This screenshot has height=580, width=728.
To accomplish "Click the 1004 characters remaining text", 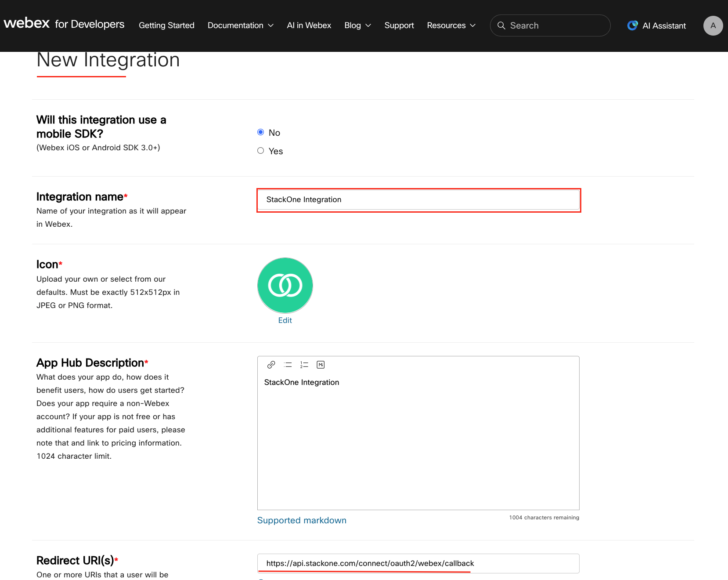I will 544,518.
